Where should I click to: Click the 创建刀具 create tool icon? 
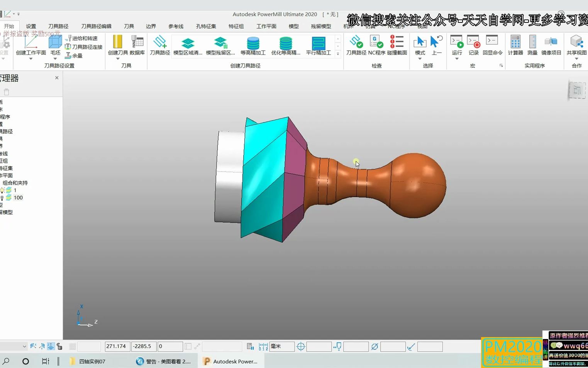coord(117,41)
